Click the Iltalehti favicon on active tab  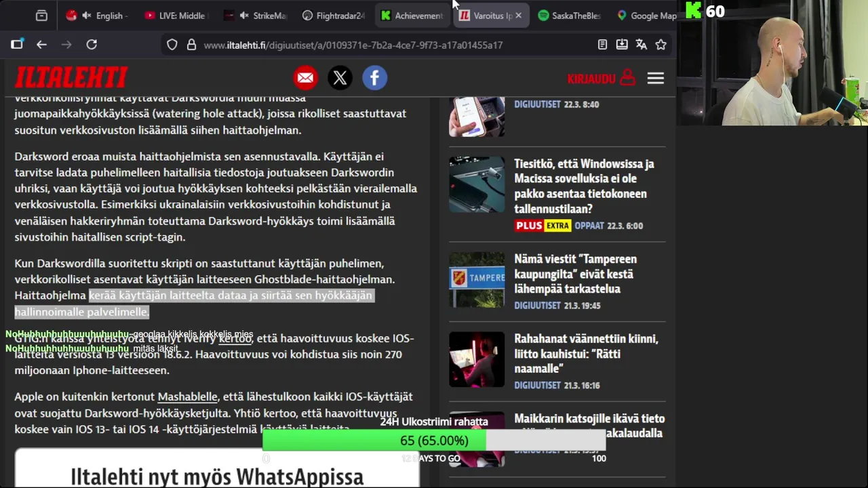pyautogui.click(x=465, y=16)
